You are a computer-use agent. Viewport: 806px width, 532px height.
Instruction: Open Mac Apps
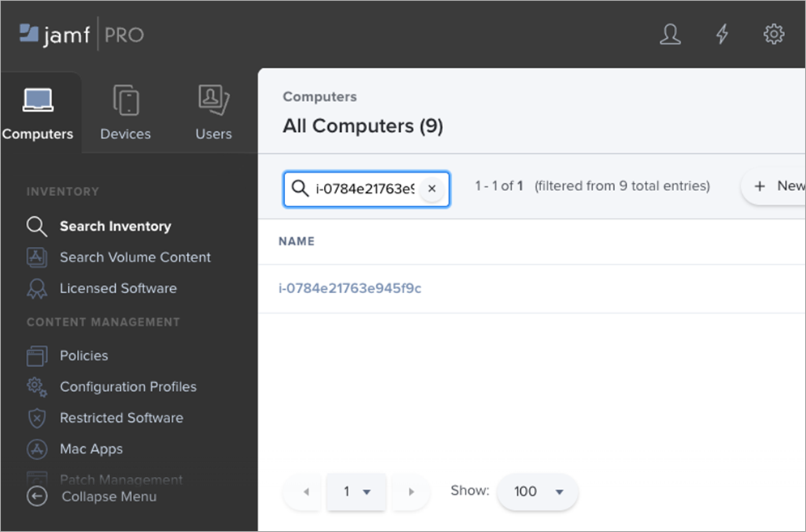pyautogui.click(x=91, y=449)
